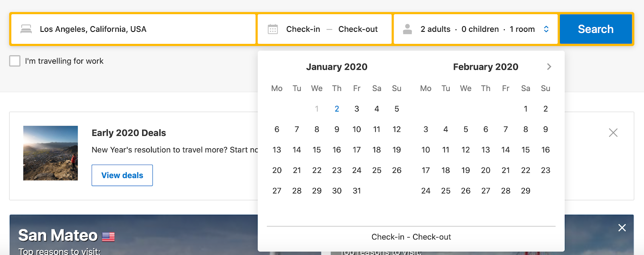
Task: Click the USA flag next to San Mateo
Action: click(x=108, y=236)
